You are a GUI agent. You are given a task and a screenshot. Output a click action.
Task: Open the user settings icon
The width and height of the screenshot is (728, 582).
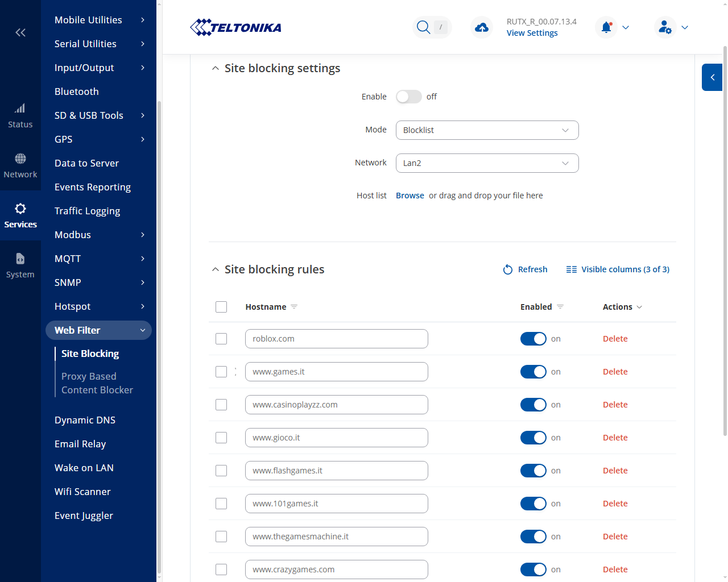(x=665, y=27)
